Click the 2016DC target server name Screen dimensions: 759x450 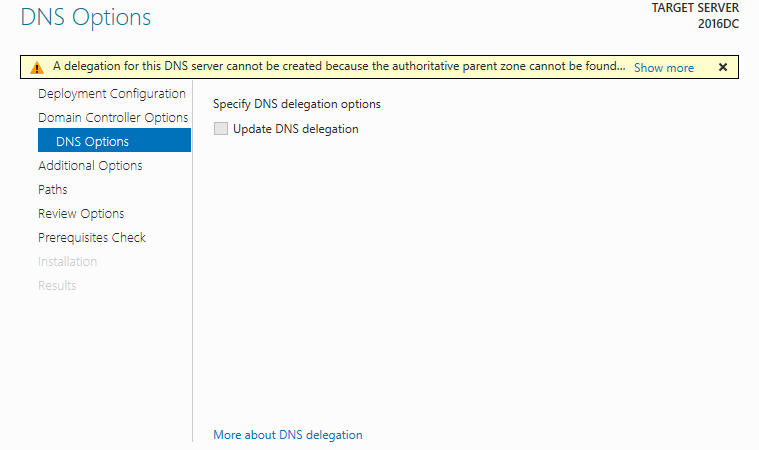coord(718,24)
